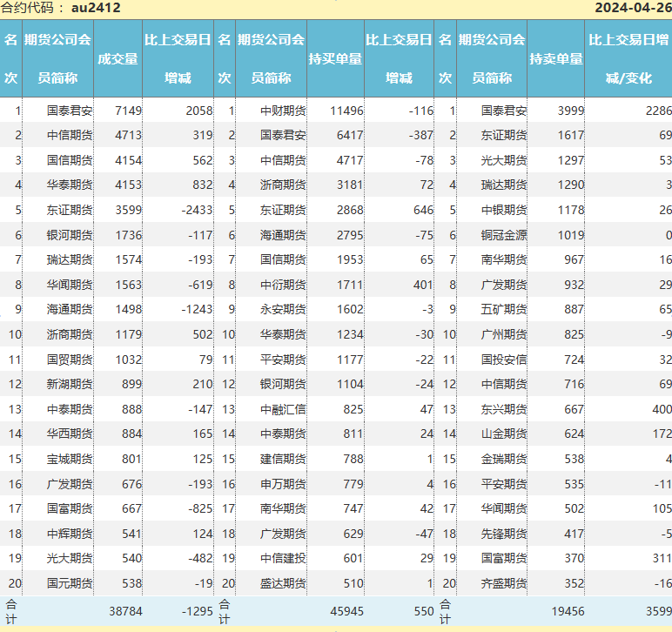Click the date 2024-04-26 in header
This screenshot has width=672, height=632.
[632, 8]
